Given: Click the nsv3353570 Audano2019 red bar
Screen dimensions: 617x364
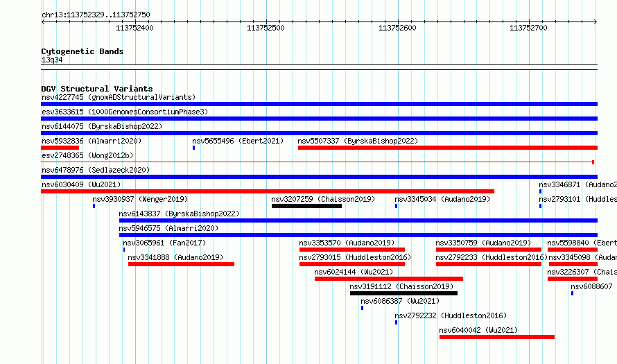Looking at the screenshot, I should pos(351,250).
